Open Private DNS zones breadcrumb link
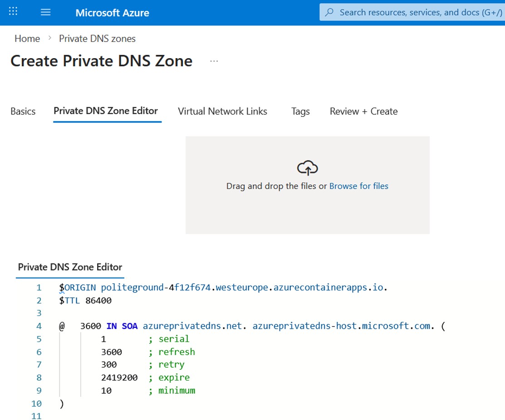 pyautogui.click(x=97, y=39)
